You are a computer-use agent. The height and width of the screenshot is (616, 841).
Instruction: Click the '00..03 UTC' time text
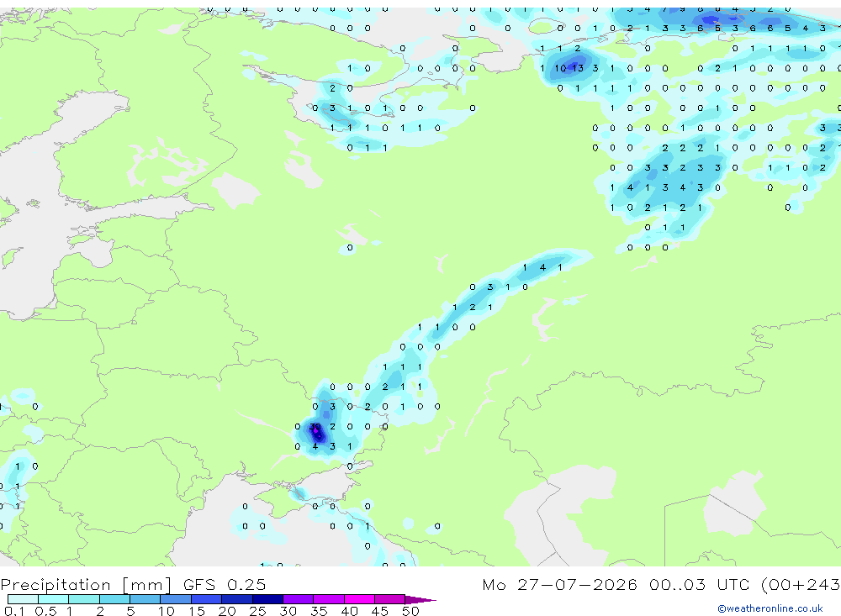coord(701,584)
